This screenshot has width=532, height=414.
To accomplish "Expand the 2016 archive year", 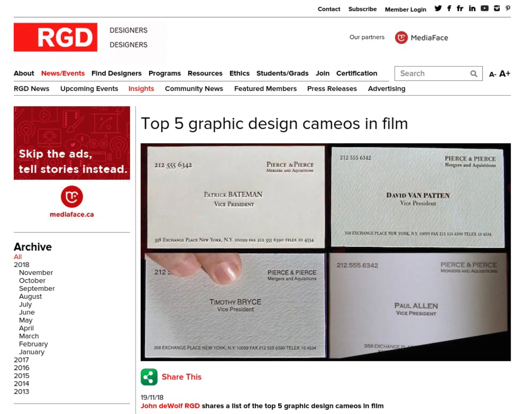I will [x=22, y=368].
